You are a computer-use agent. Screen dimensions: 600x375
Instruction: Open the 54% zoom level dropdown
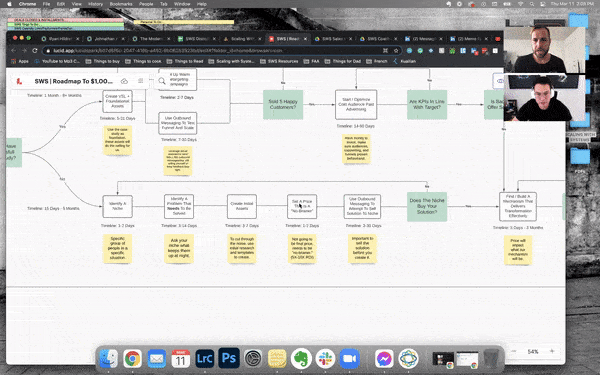(533, 351)
